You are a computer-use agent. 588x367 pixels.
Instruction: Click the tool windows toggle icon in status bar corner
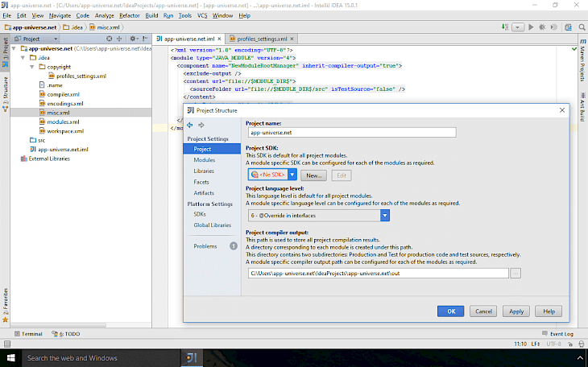click(x=7, y=344)
